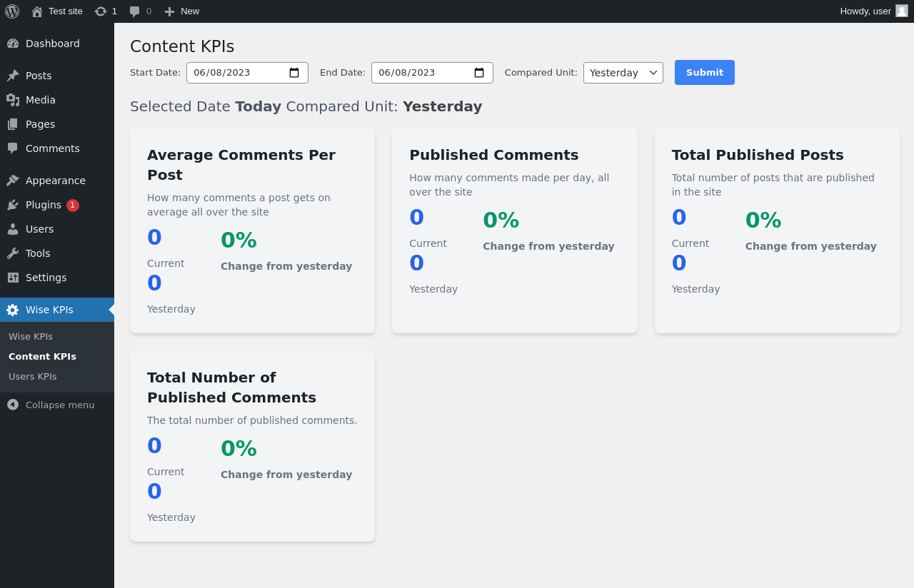Select the Wise KPIs submenu link
914x588 pixels.
pyautogui.click(x=31, y=336)
